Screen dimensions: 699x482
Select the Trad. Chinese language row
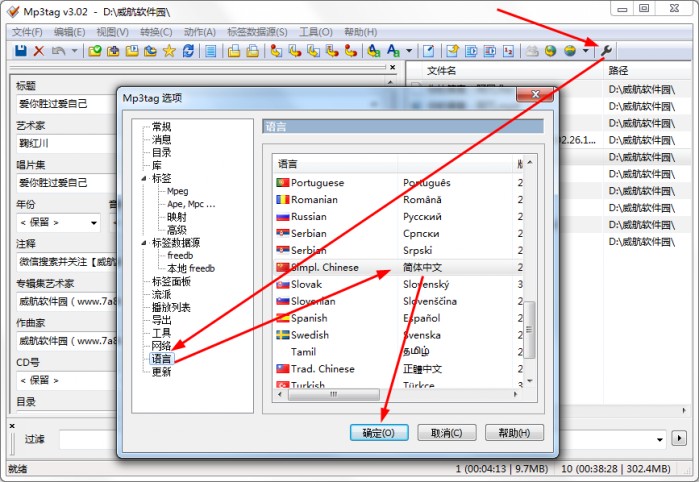coord(396,369)
